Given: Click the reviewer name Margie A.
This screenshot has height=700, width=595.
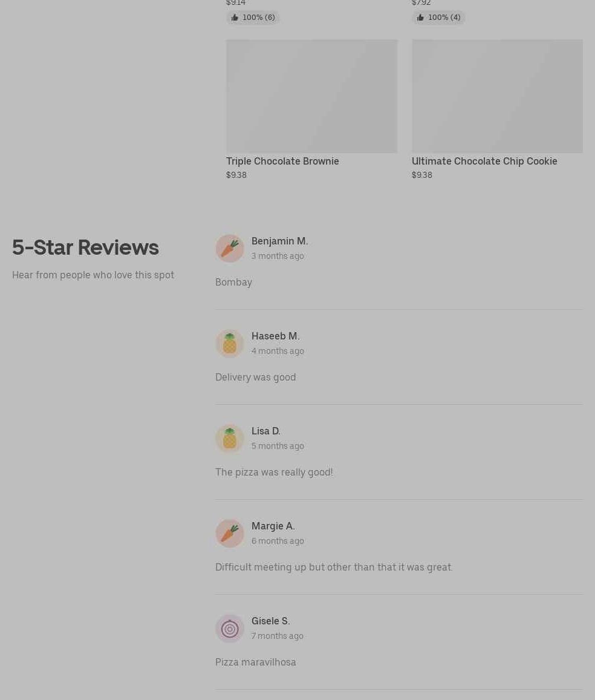Looking at the screenshot, I should (x=273, y=526).
